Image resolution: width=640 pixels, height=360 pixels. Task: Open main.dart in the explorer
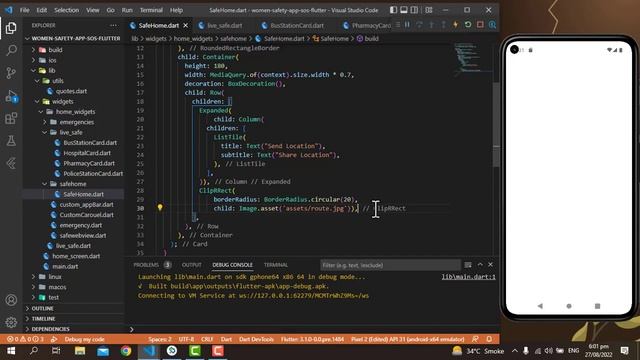coord(64,267)
